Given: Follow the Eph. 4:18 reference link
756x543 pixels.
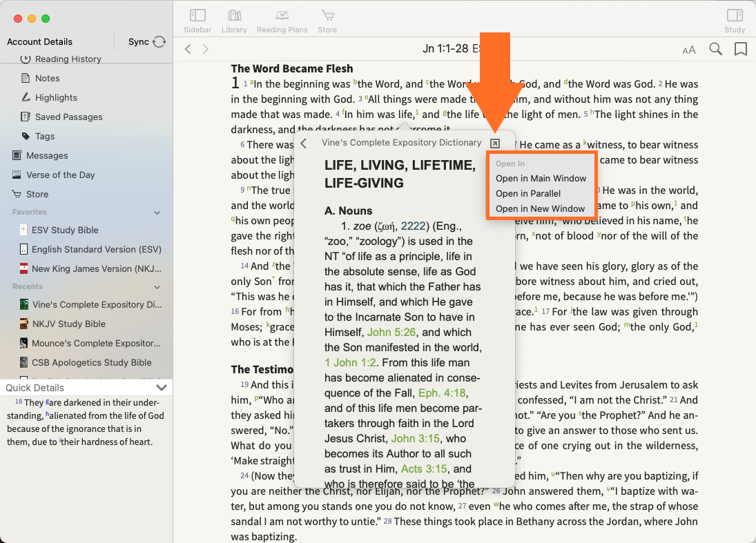Looking at the screenshot, I should coord(443,393).
